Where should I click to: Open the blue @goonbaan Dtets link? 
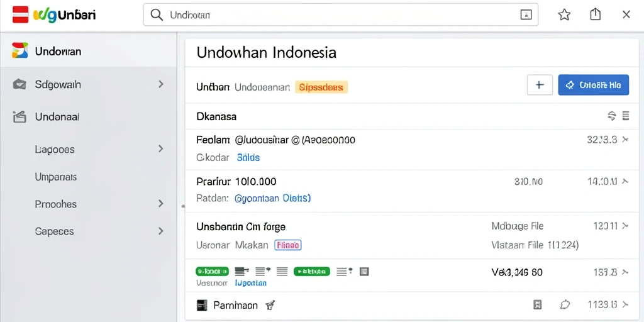(x=272, y=198)
